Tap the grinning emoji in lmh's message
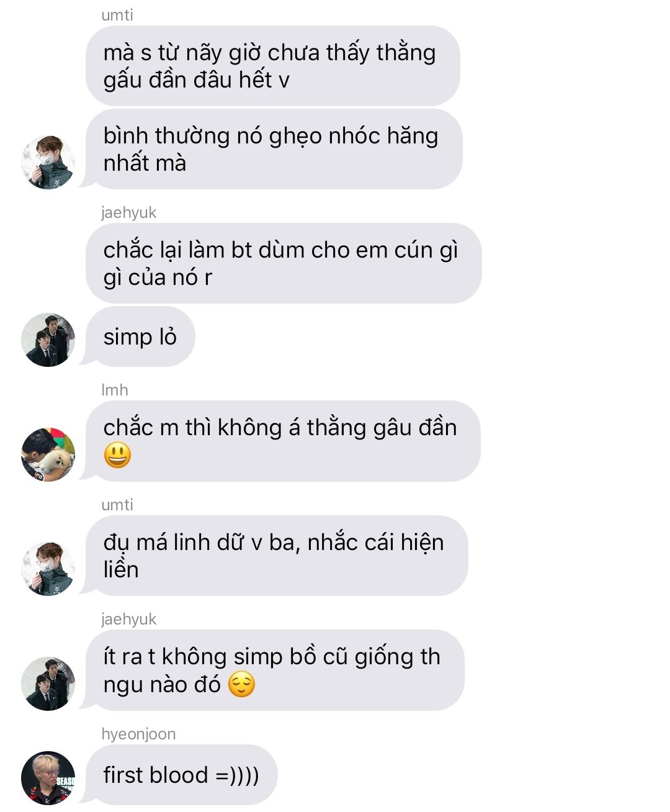 click(117, 455)
